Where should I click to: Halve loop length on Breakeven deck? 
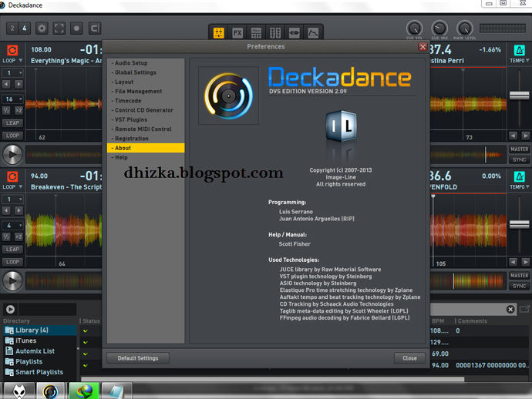tap(6, 236)
